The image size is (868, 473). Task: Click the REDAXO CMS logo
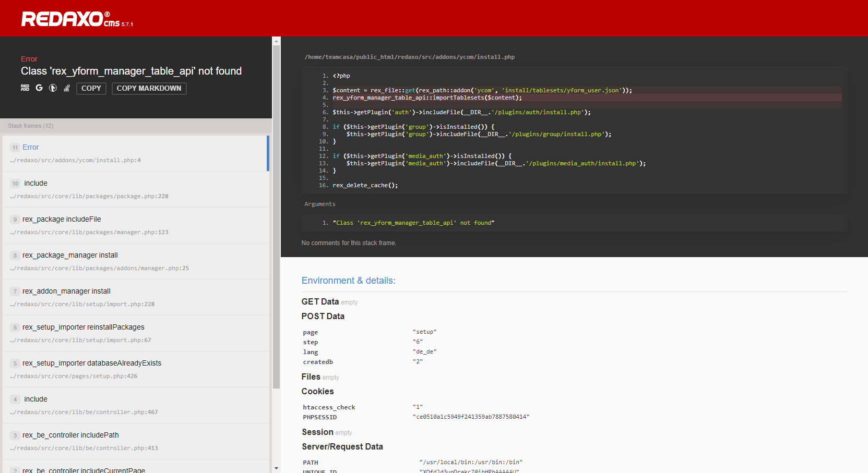tap(77, 19)
